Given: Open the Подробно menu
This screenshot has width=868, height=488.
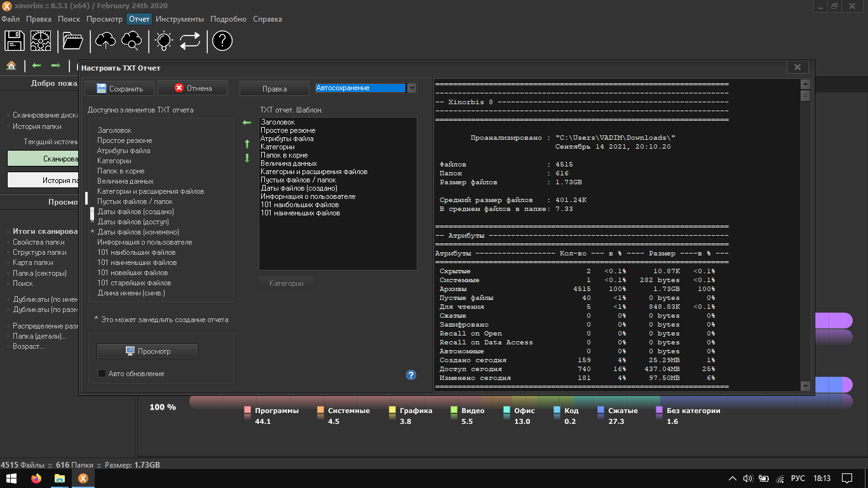Looking at the screenshot, I should [x=228, y=19].
